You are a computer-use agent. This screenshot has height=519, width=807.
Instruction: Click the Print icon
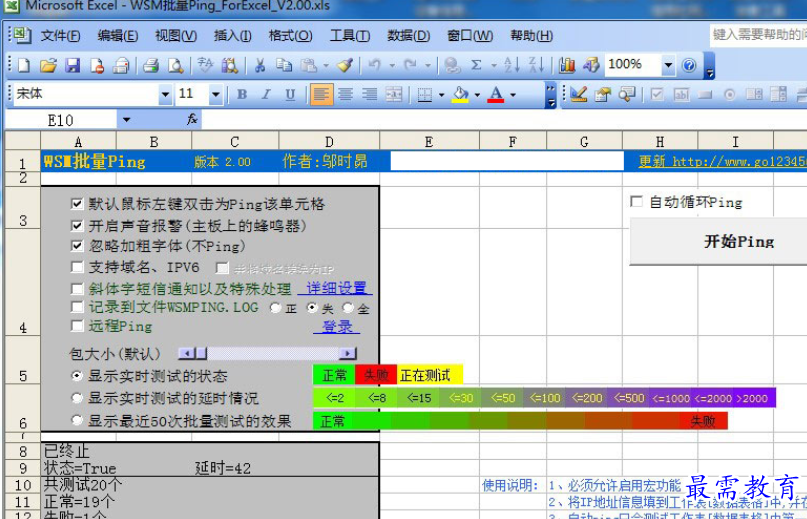[x=151, y=65]
